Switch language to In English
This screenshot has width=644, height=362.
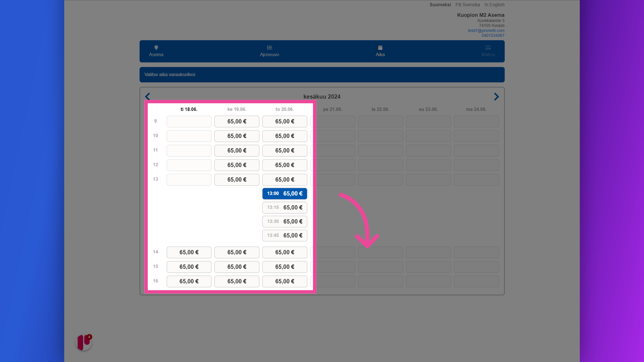494,5
